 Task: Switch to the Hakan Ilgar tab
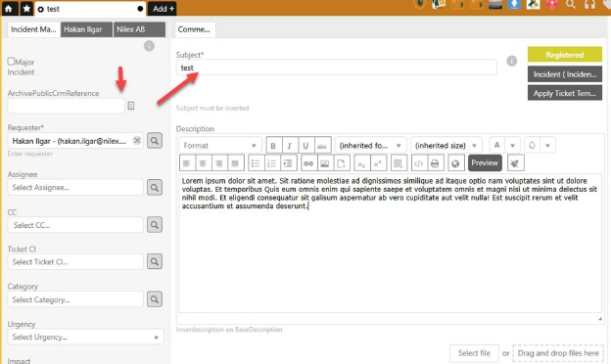(x=86, y=29)
